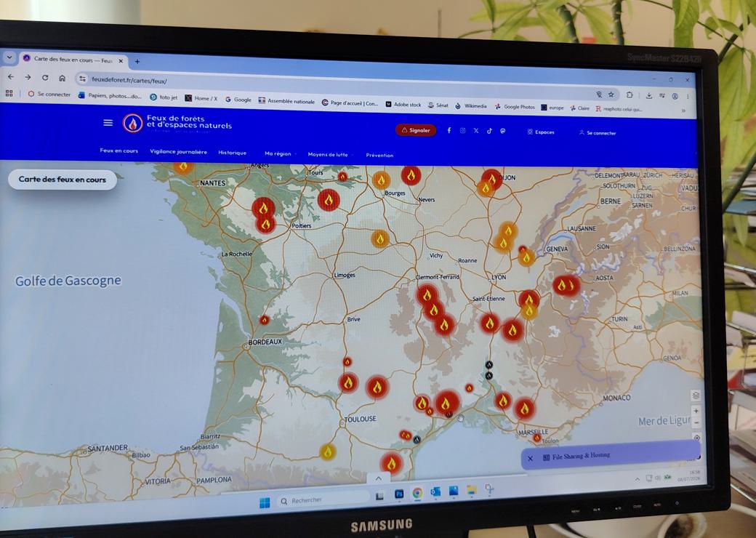
Task: Open the tab search dropdown arrow
Action: pos(9,58)
